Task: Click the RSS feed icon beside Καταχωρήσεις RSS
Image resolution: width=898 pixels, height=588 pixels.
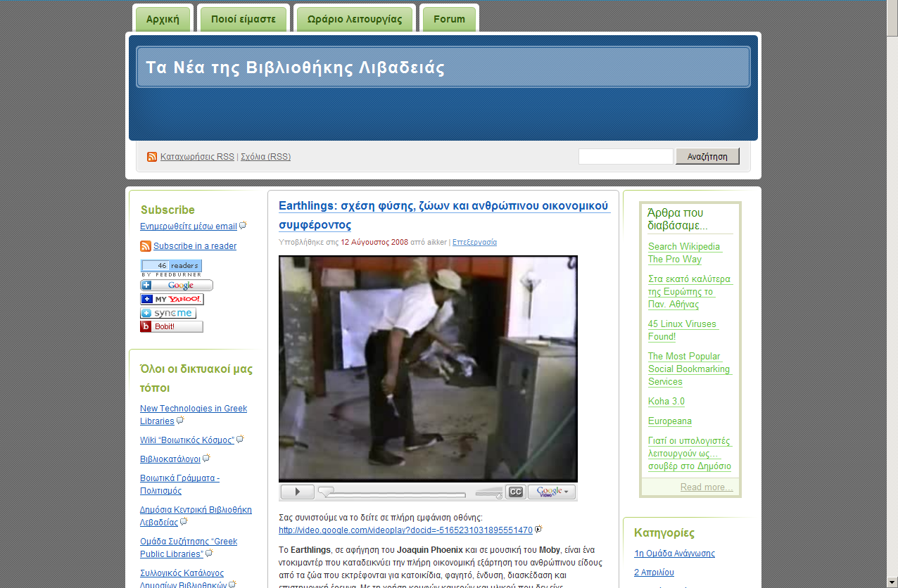Action: click(152, 157)
